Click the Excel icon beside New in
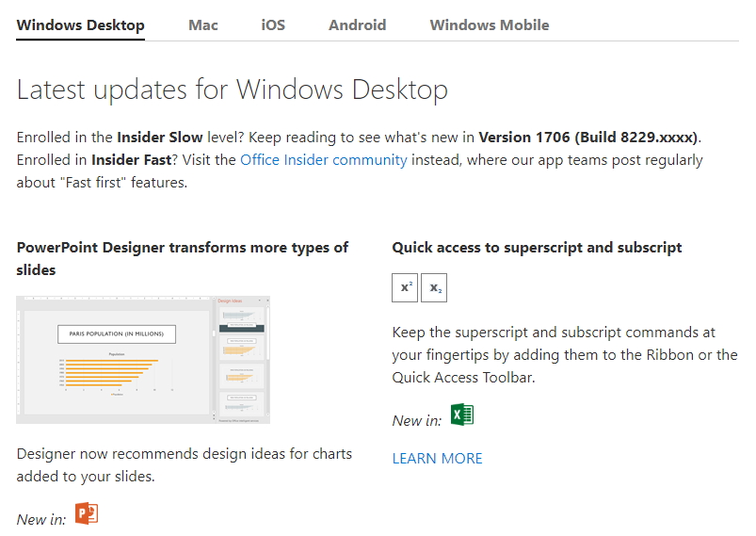The image size is (756, 536). pos(462,414)
